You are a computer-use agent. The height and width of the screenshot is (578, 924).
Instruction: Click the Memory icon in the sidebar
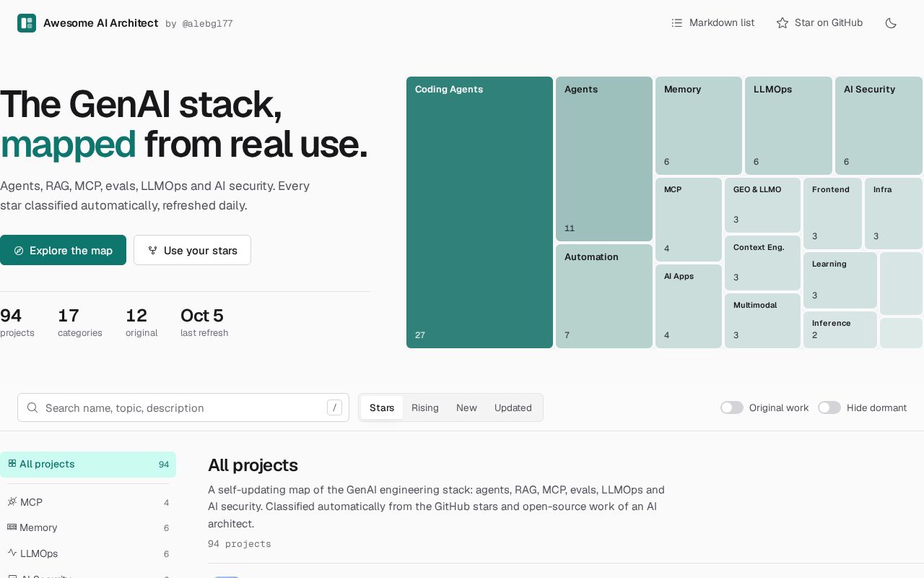pos(12,527)
